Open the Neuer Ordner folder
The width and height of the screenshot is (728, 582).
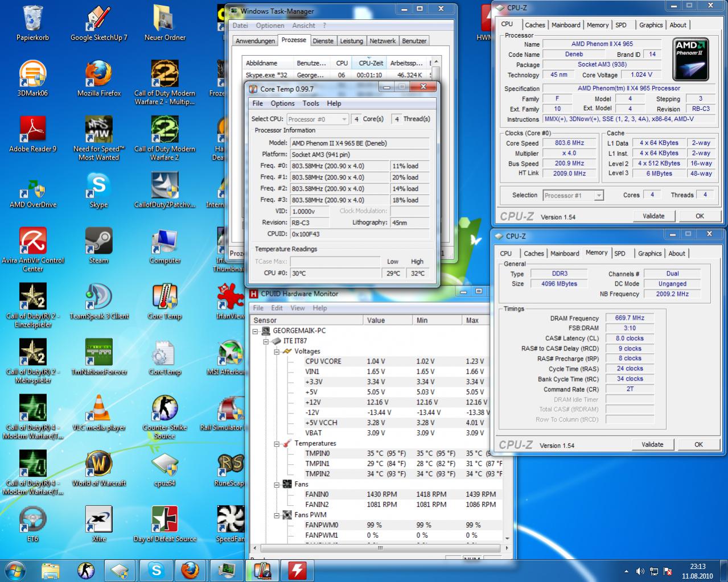click(164, 23)
